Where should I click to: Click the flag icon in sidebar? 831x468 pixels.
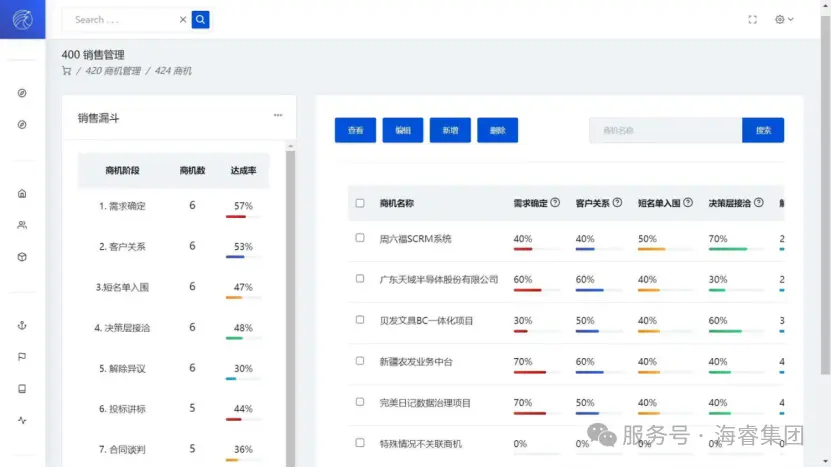pyautogui.click(x=22, y=357)
